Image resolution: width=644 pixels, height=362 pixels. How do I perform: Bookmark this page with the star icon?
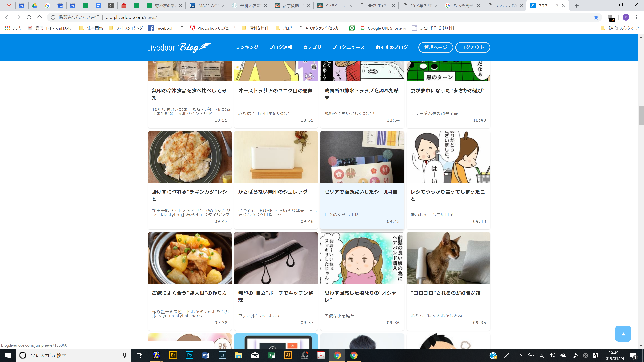coord(596,17)
